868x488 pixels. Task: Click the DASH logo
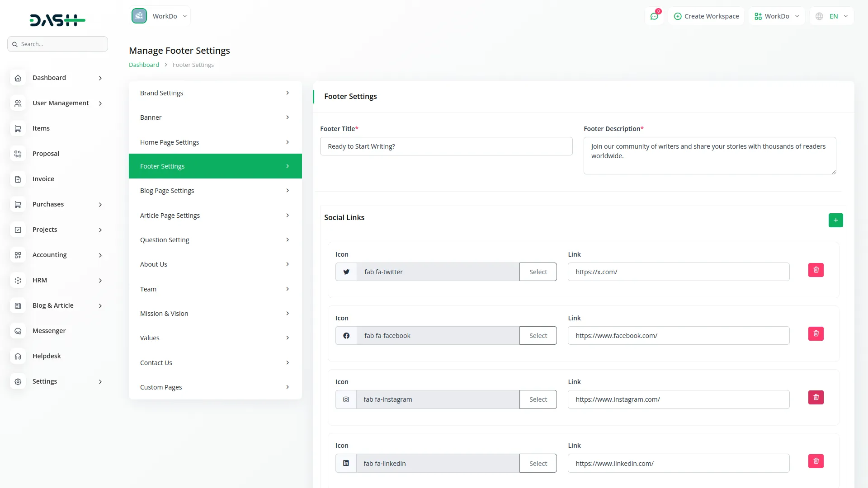coord(57,20)
